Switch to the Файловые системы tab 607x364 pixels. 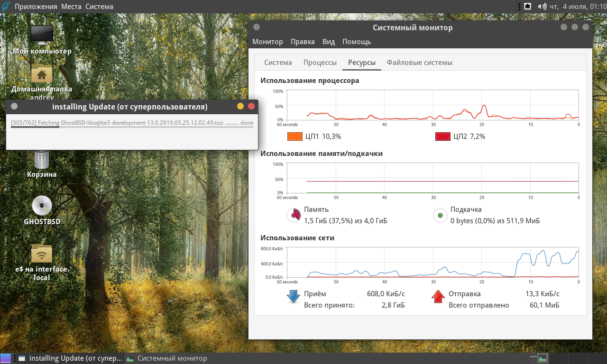[x=419, y=63]
